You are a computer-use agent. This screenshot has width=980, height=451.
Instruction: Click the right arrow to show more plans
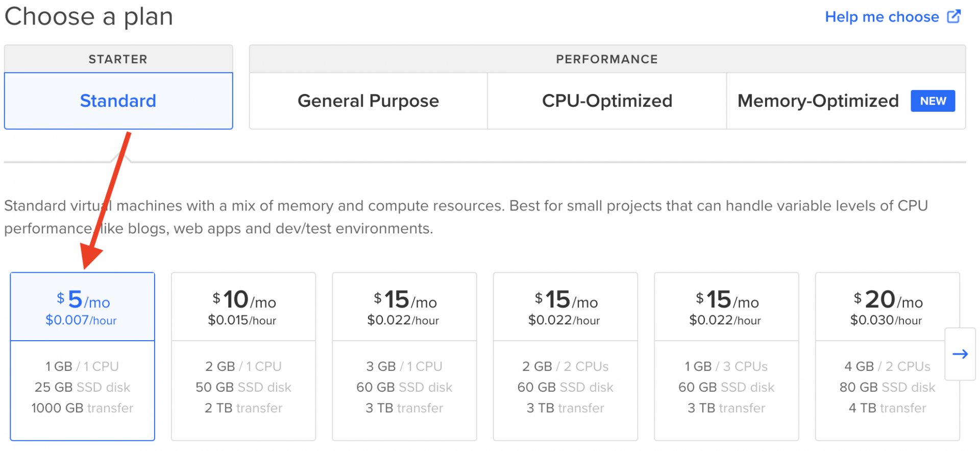click(960, 354)
